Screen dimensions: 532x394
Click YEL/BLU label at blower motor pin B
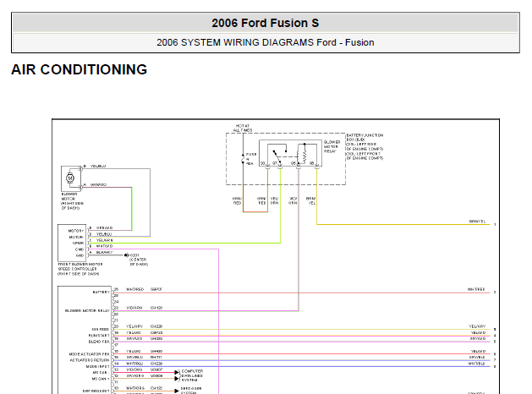pos(98,166)
